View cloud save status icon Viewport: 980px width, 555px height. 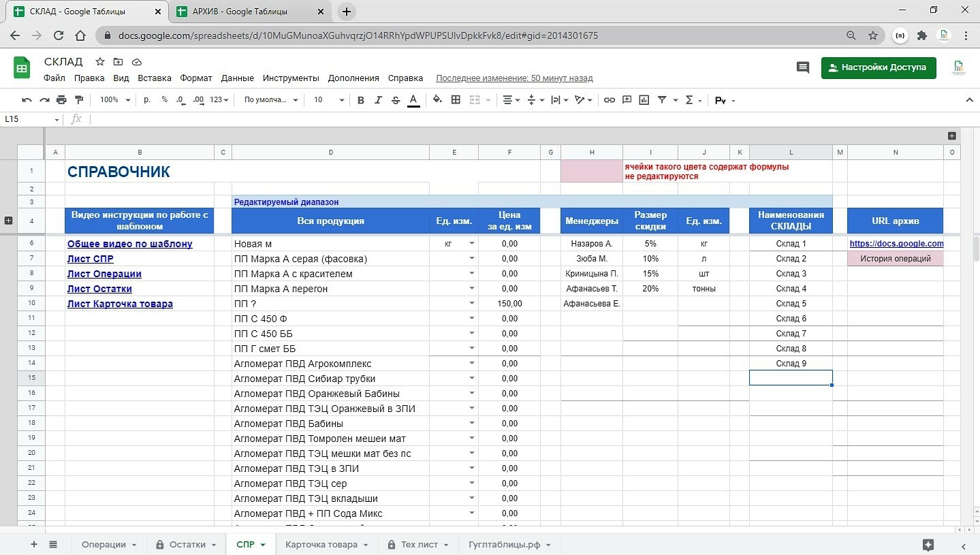[x=137, y=62]
